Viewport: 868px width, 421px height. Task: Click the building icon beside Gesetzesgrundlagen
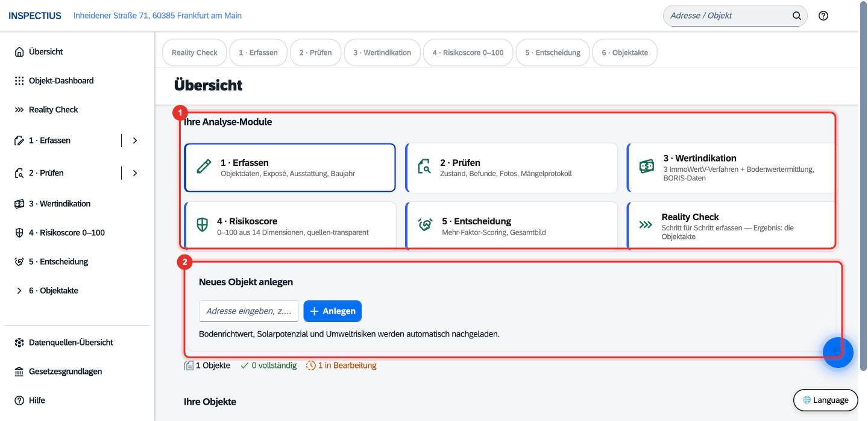pos(19,372)
